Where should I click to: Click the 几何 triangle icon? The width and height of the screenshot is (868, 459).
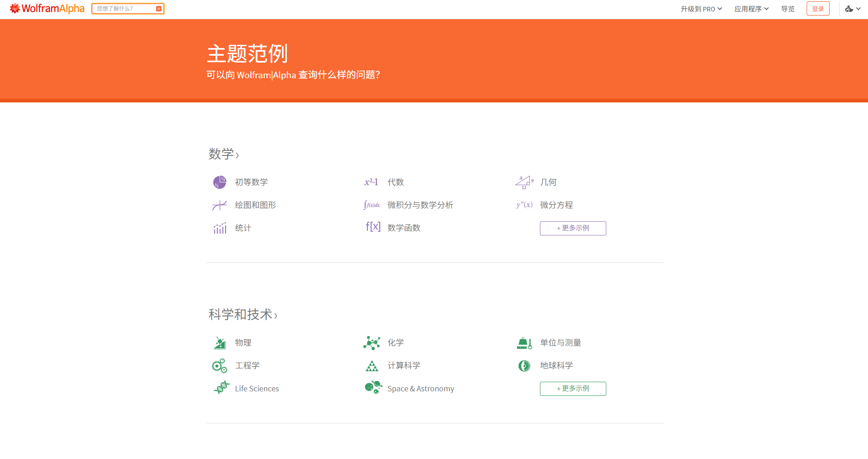[x=524, y=181]
